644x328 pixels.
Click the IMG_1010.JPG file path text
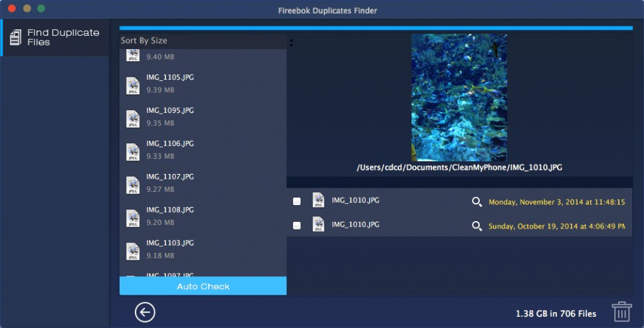tap(459, 167)
